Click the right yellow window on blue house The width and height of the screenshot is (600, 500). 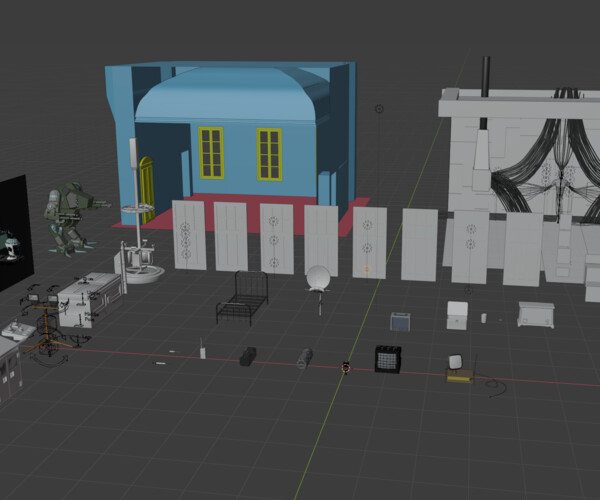point(269,154)
